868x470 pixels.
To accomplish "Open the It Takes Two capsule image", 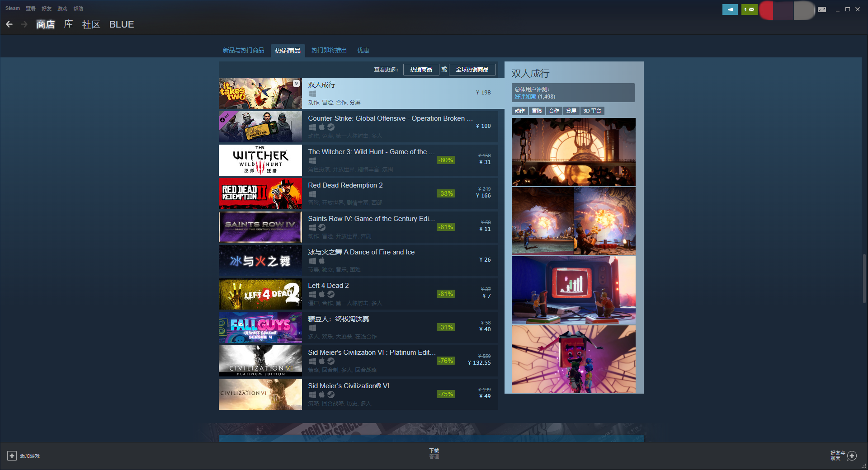I will point(260,94).
